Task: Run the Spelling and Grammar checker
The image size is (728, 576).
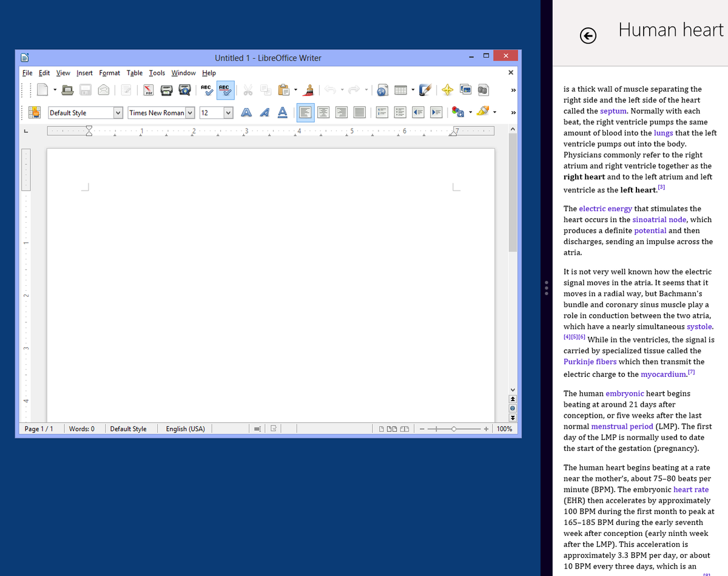Action: [206, 90]
